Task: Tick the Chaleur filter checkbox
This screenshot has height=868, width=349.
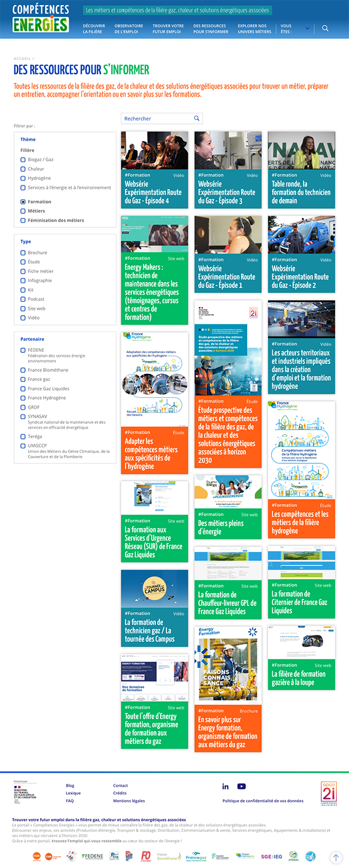Action: 23,169
